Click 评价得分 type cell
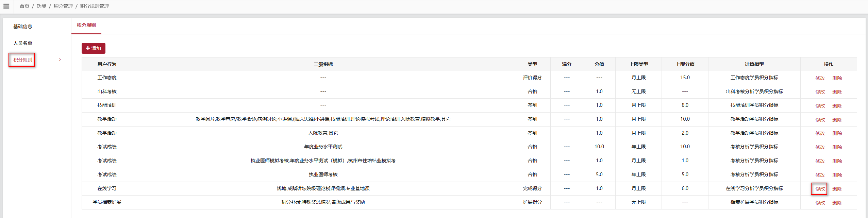Screen dimensions: 868x218 532,78
